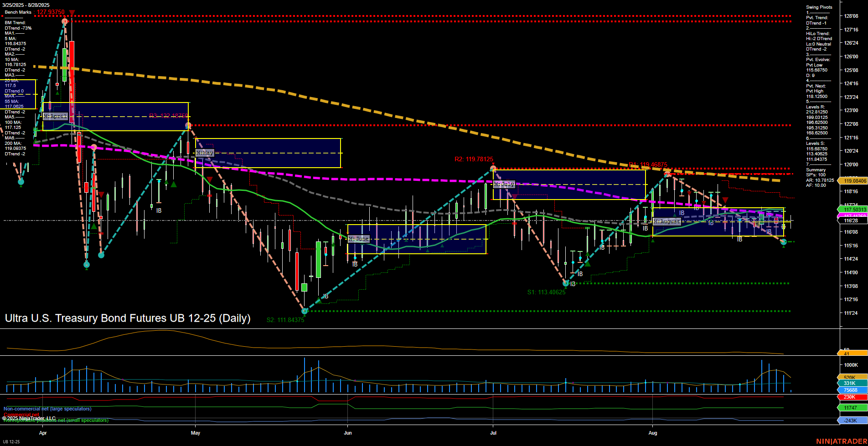Click the swing pivot high circle at 127.93750
Screen dimensions: 868x446
point(65,21)
